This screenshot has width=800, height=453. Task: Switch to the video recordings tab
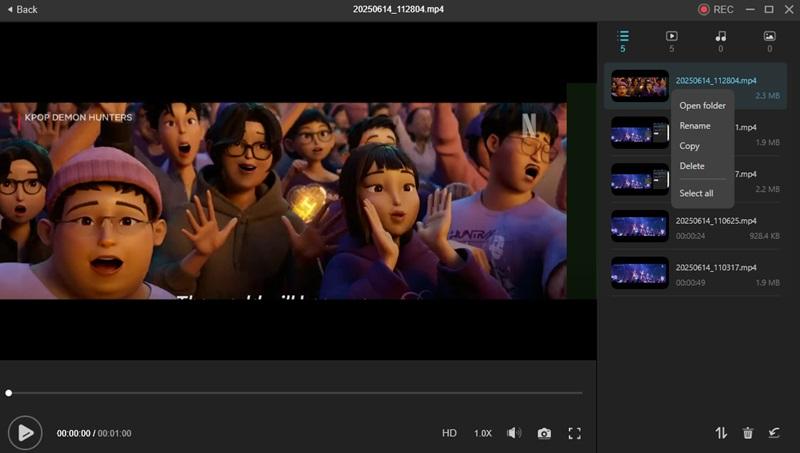pos(671,40)
